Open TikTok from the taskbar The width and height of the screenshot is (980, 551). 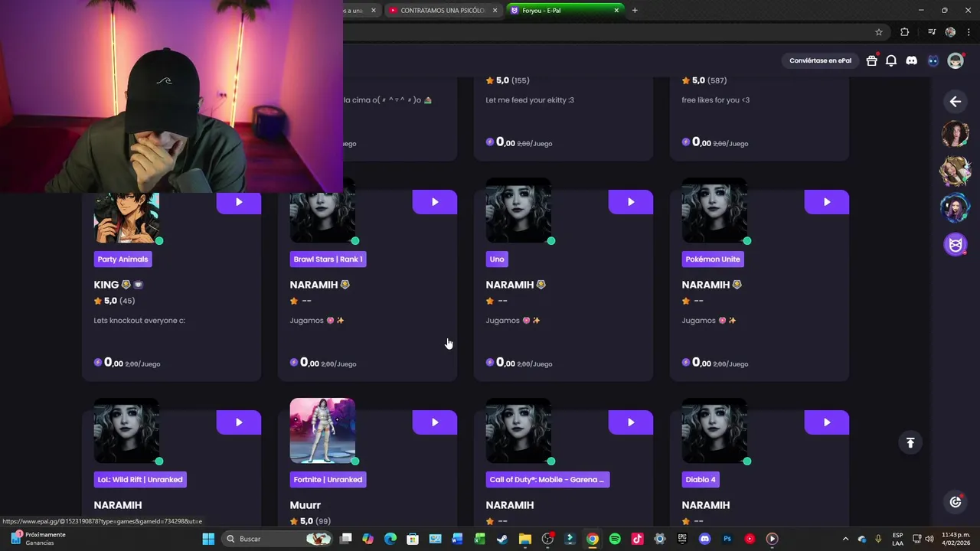(x=637, y=539)
